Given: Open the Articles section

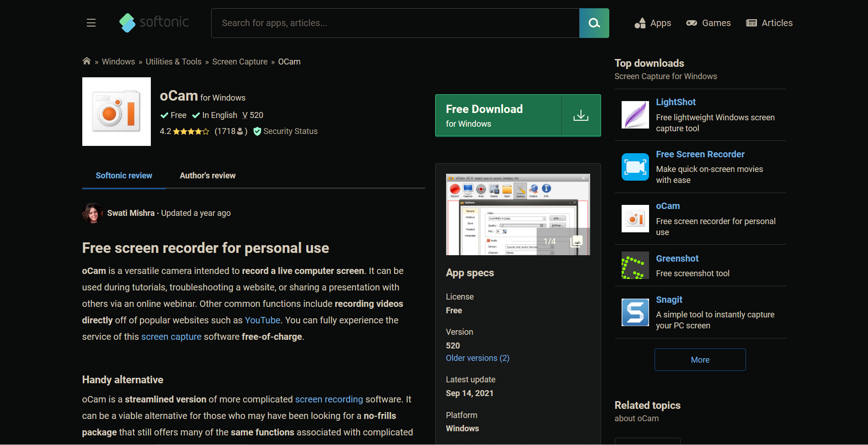Looking at the screenshot, I should click(x=769, y=23).
